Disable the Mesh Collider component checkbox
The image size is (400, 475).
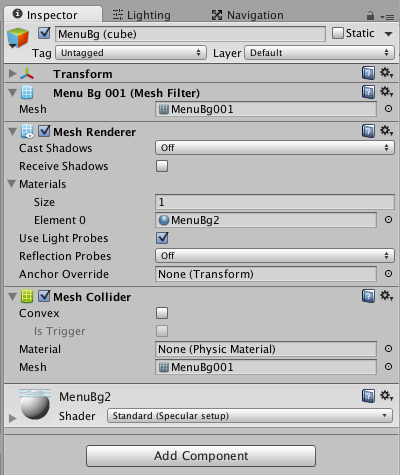click(44, 296)
